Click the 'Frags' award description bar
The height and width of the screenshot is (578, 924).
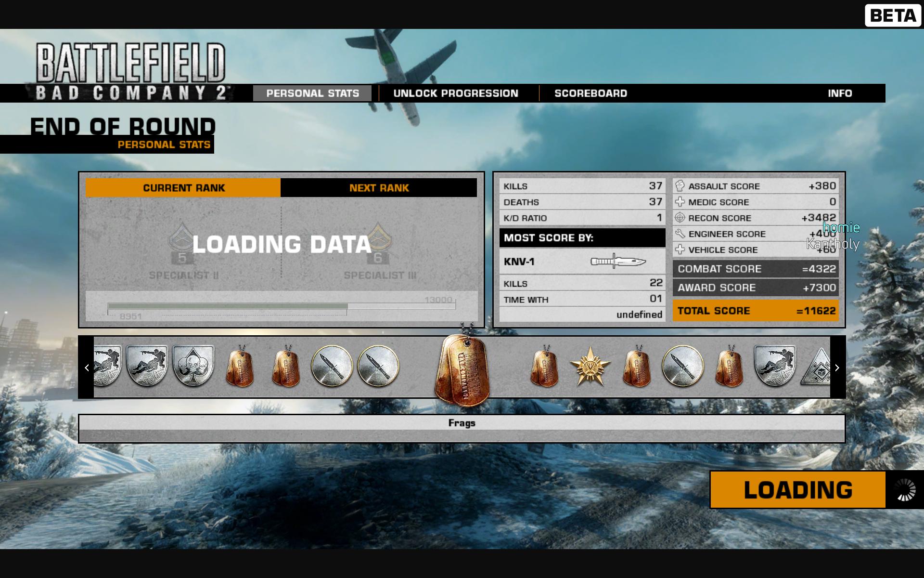[x=462, y=428]
